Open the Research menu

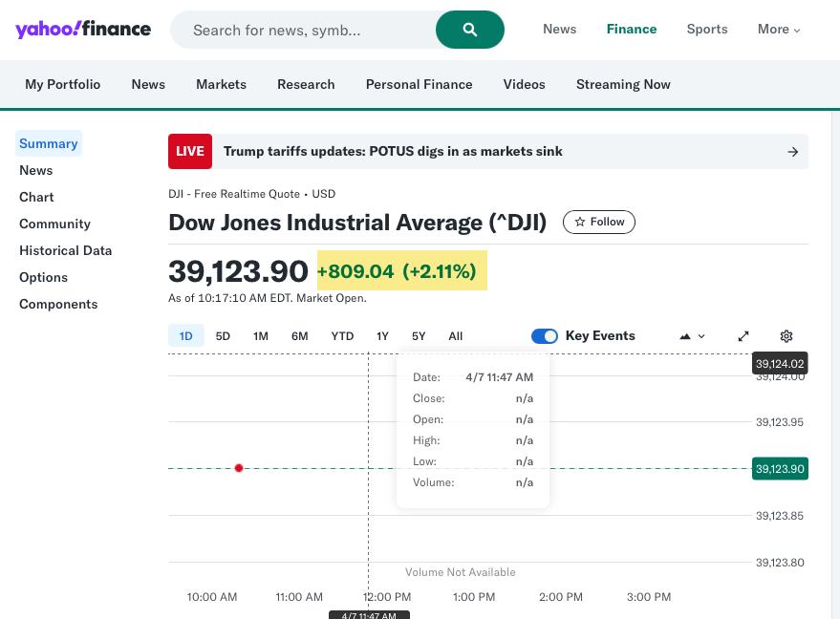pos(306,85)
